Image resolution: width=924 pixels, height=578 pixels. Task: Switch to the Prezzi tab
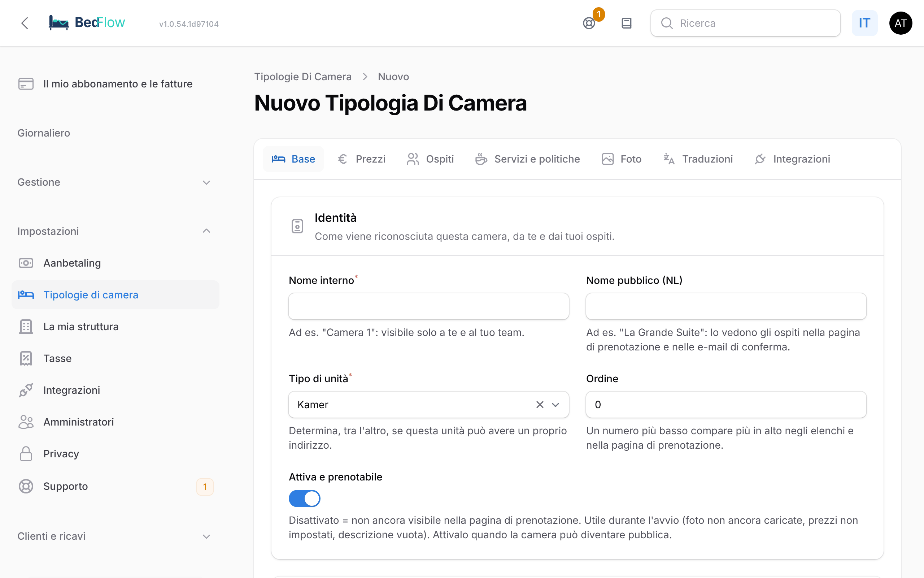click(x=362, y=159)
